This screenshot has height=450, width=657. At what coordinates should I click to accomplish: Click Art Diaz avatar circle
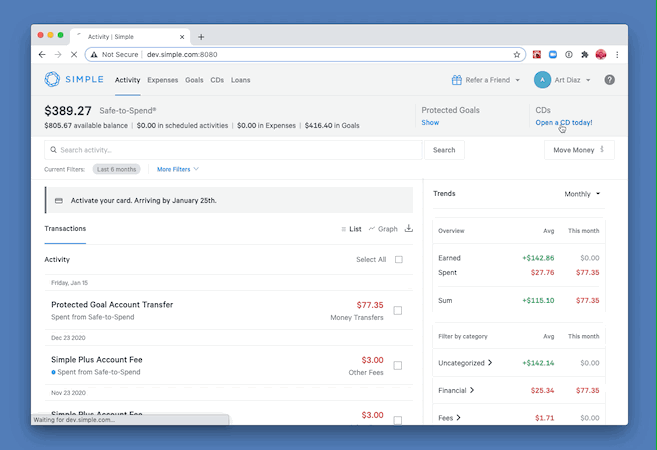[542, 80]
